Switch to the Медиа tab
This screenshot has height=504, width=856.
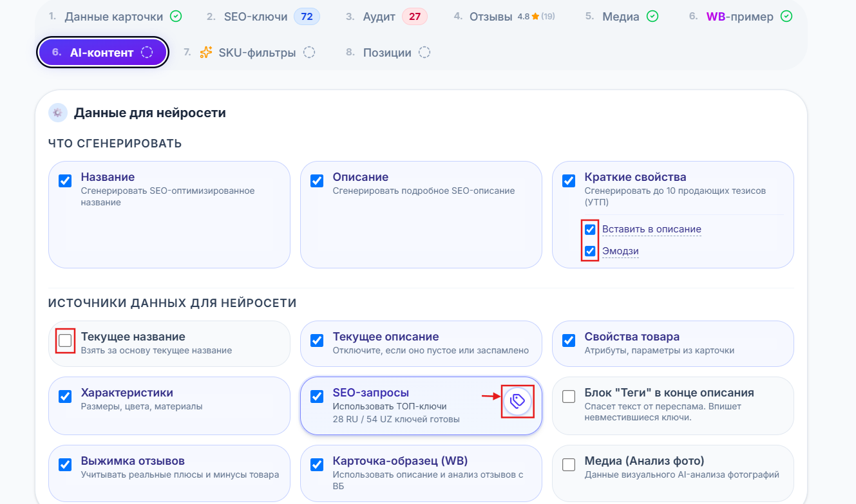click(x=622, y=16)
